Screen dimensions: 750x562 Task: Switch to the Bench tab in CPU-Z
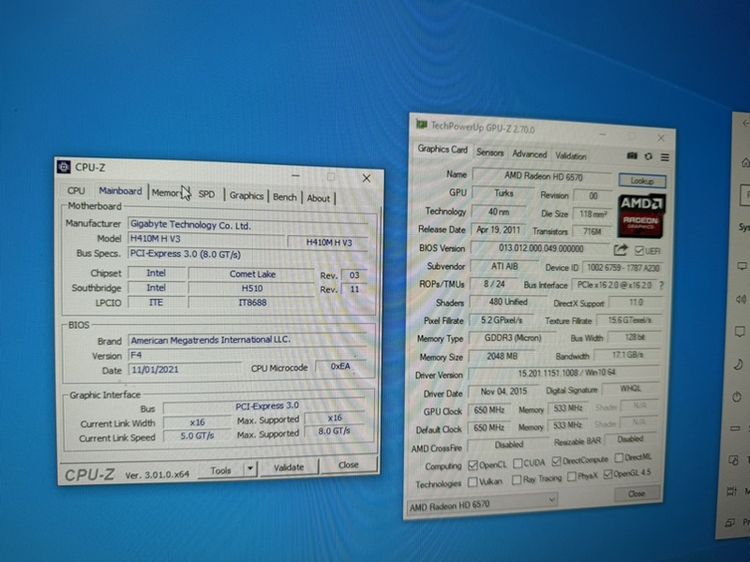pyautogui.click(x=285, y=197)
